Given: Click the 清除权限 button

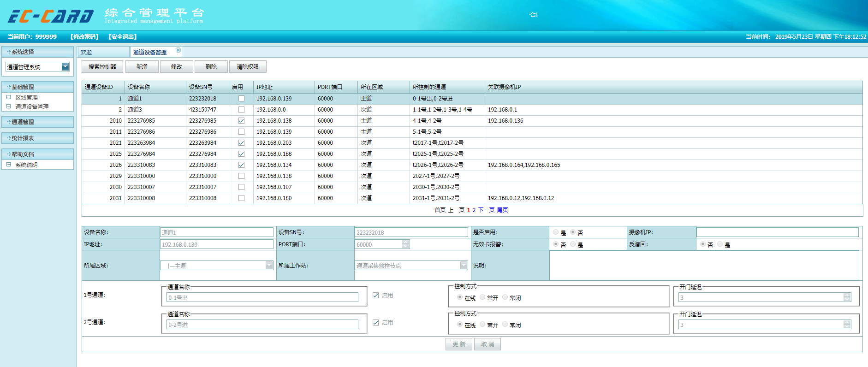Looking at the screenshot, I should pos(248,67).
